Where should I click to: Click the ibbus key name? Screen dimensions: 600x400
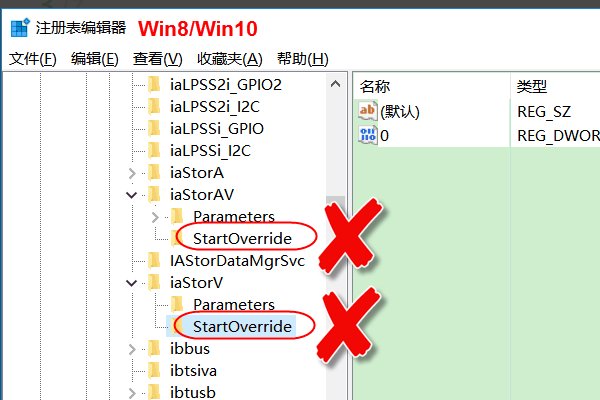click(x=190, y=349)
